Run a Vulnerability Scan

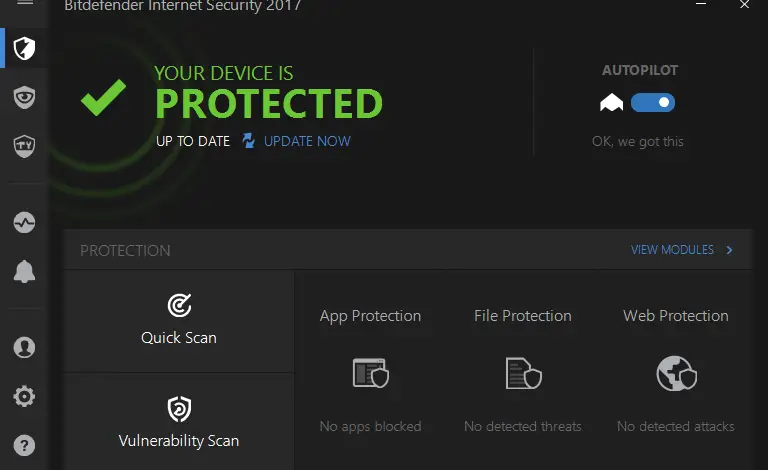tap(179, 422)
